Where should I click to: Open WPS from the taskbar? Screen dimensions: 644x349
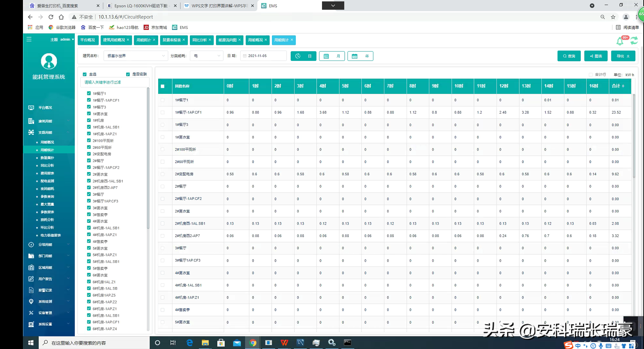pos(284,343)
